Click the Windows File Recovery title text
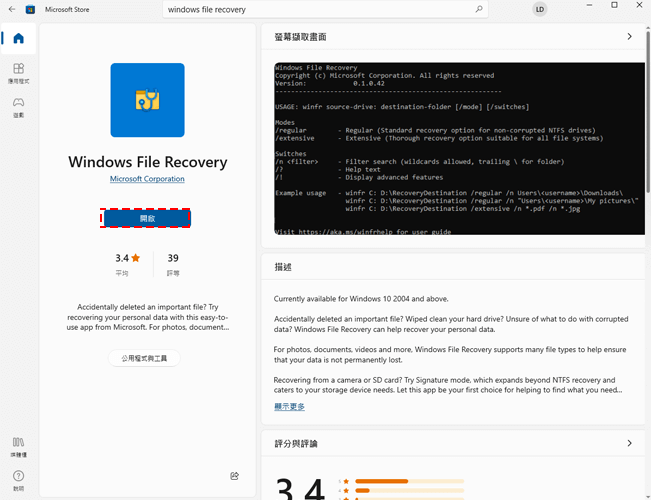 point(148,162)
